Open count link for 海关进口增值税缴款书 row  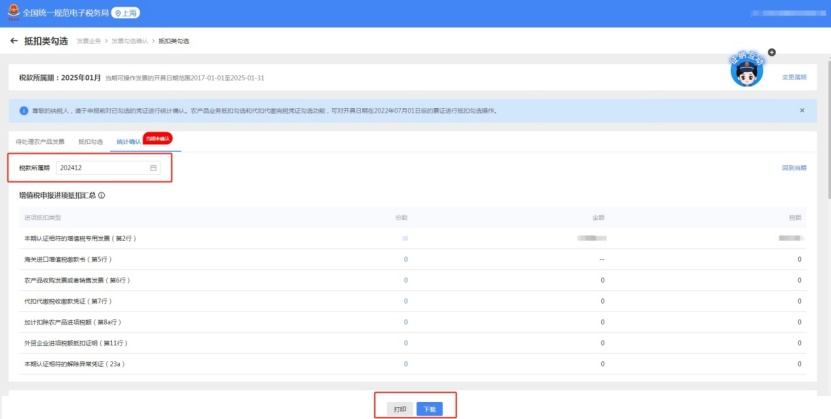tap(405, 259)
